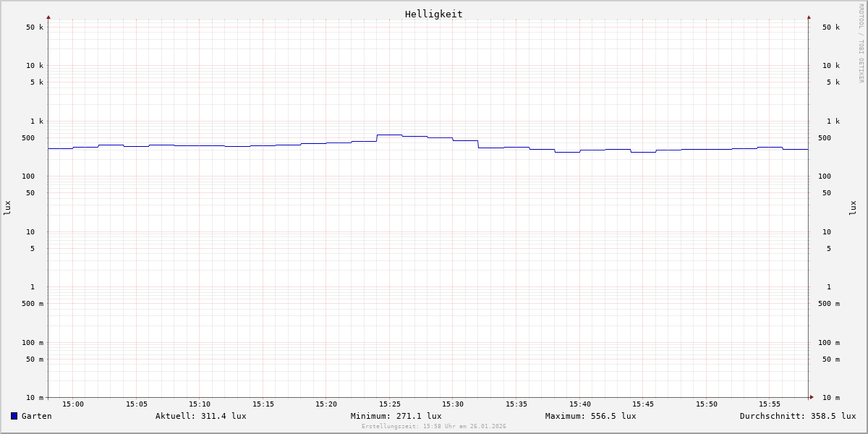
Task: Click the right 10 m y-axis label
Action: 830,398
